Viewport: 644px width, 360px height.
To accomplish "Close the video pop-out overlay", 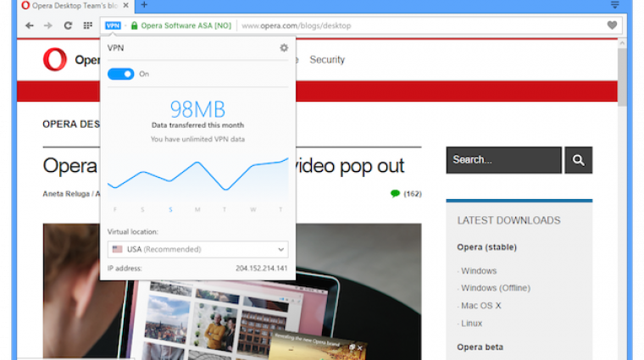I will tap(360, 347).
